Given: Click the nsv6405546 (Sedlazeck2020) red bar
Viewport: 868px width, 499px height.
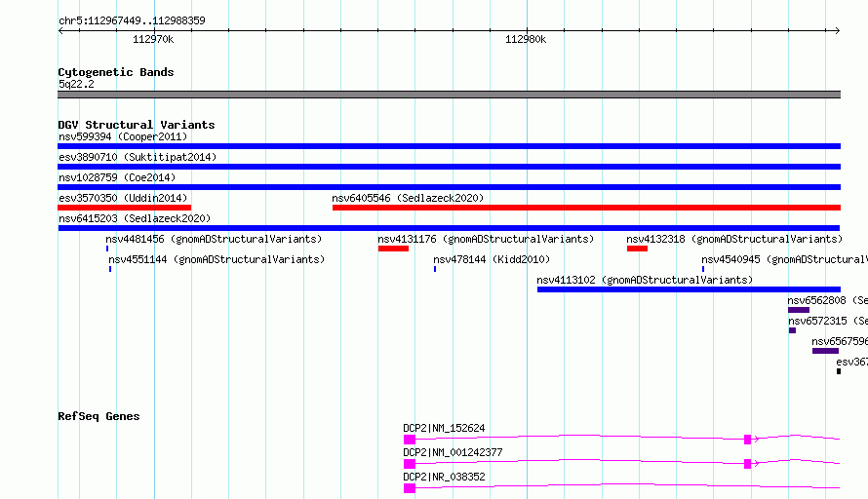Looking at the screenshot, I should 586,208.
